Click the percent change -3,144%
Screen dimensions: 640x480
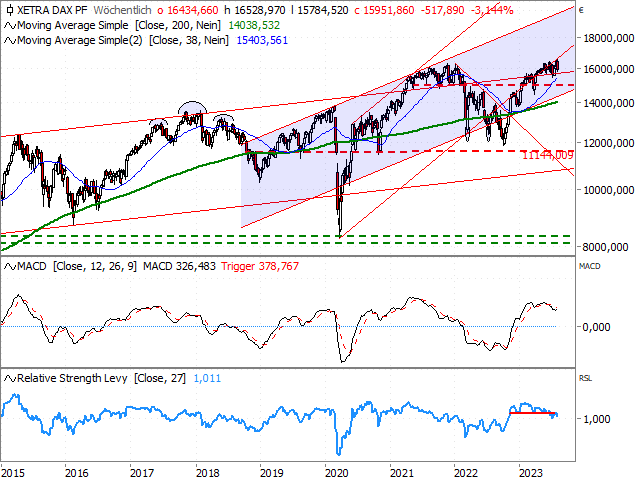click(492, 10)
